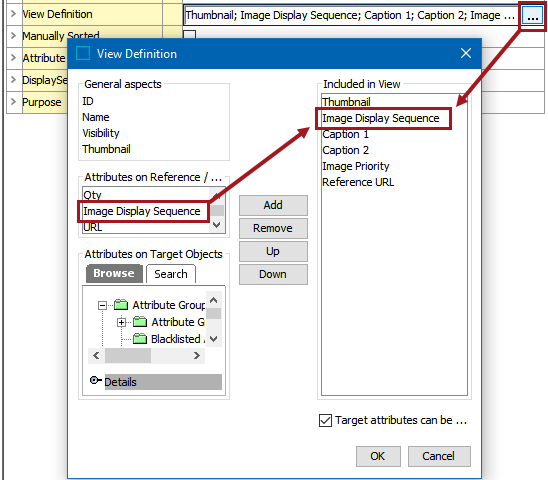This screenshot has height=480, width=548.
Task: Click the Blacklisted folder icon
Action: point(140,339)
